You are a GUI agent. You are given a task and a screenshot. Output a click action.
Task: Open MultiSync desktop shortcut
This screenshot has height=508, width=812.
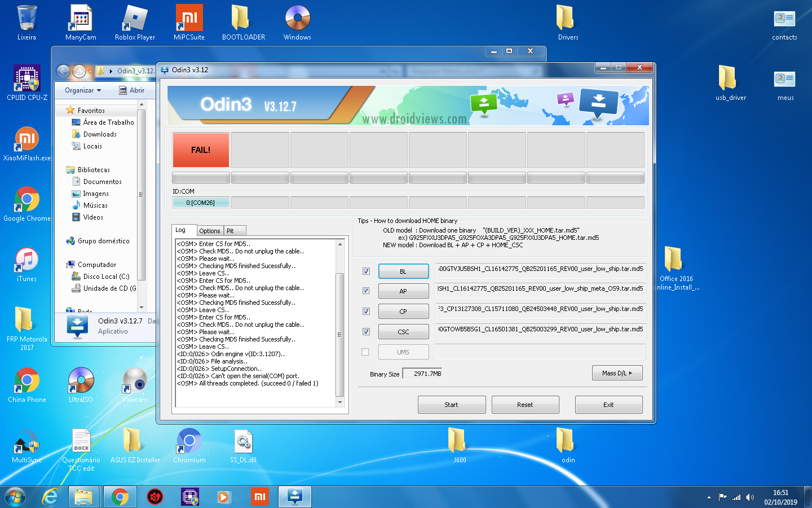point(27,445)
